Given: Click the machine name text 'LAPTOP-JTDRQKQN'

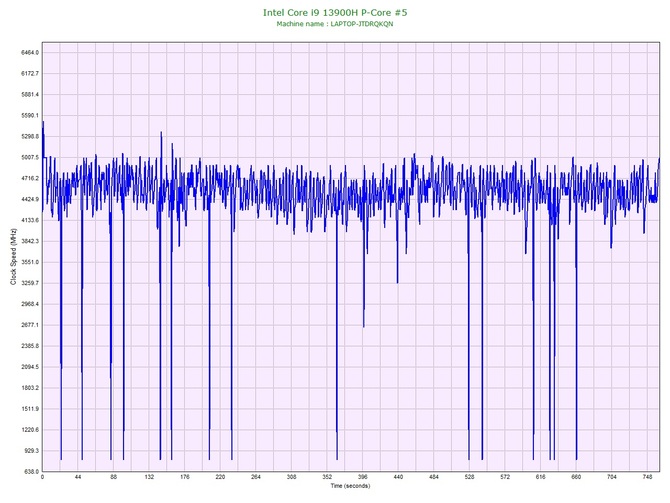Looking at the screenshot, I should pos(361,24).
